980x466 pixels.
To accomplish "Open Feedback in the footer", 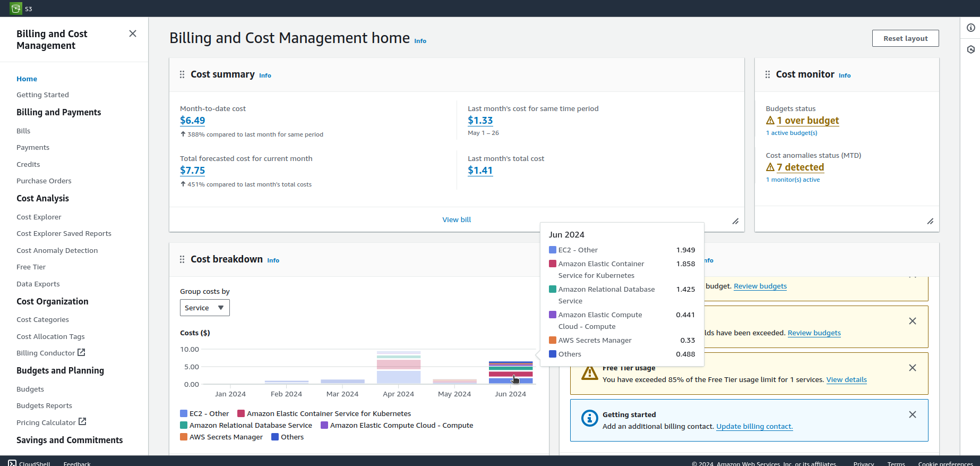I will click(x=77, y=463).
